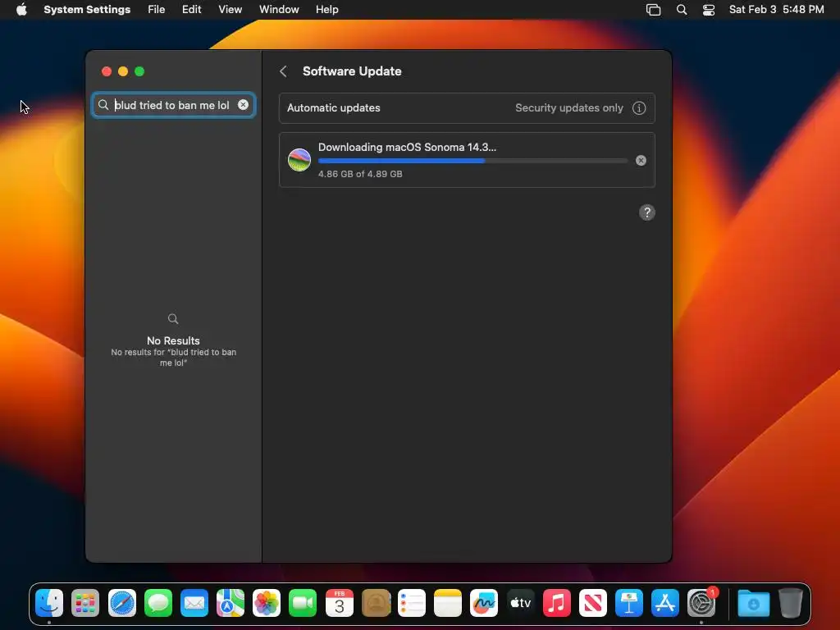Image resolution: width=840 pixels, height=630 pixels.
Task: Open Calendar from the Dock
Action: click(x=339, y=603)
